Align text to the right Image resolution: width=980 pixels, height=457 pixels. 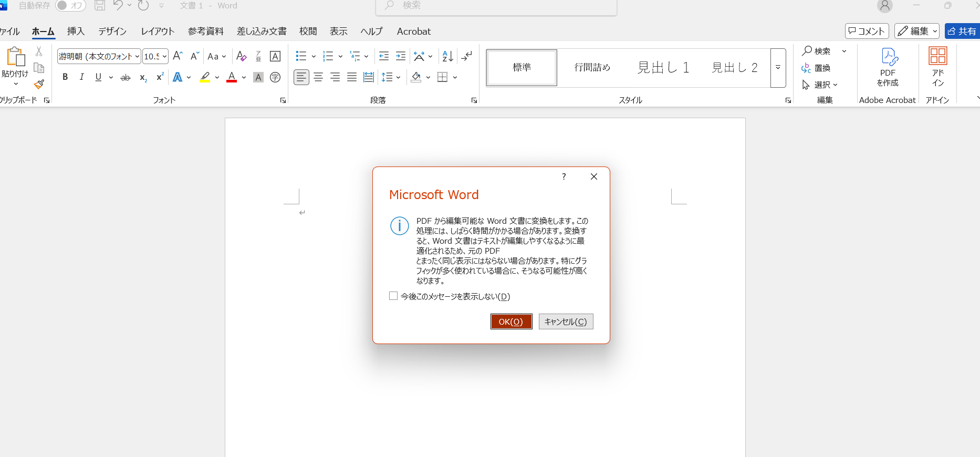335,77
